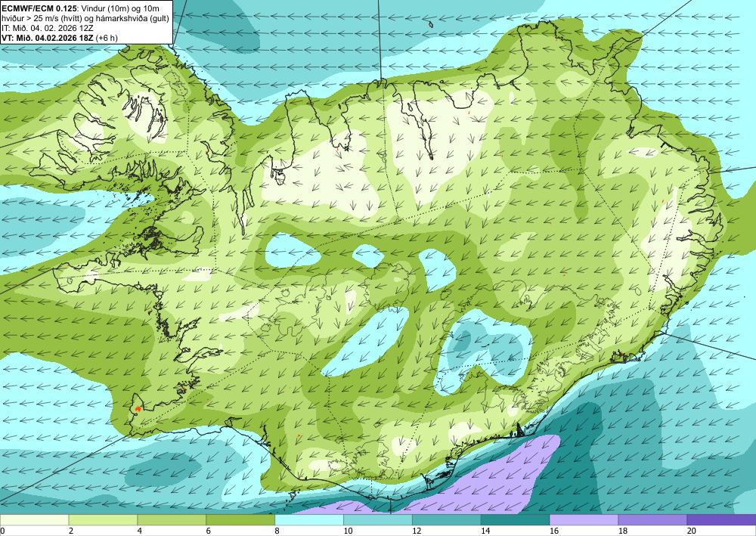Click the 8–10 m/s light cyan legend swatch
The width and height of the screenshot is (756, 536).
(x=309, y=520)
